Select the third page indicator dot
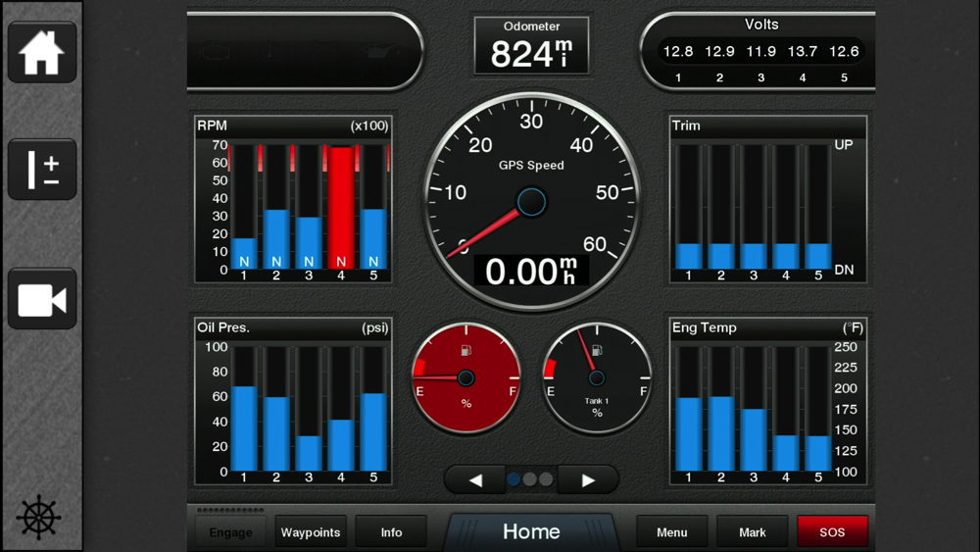The image size is (980, 552). click(546, 479)
